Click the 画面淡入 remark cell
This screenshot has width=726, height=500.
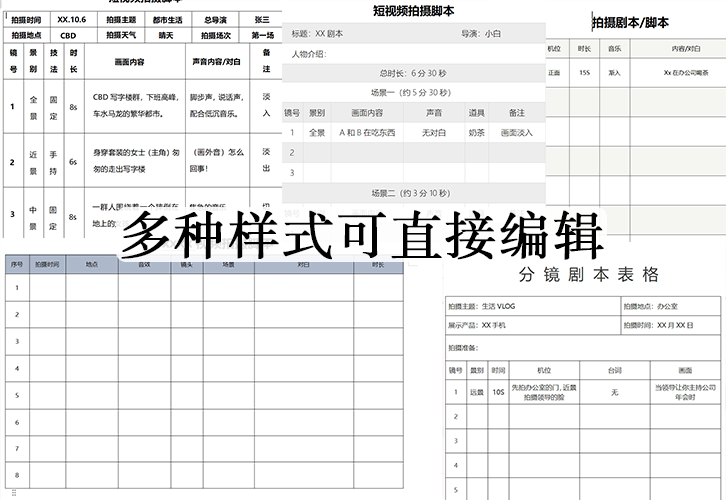[x=517, y=132]
